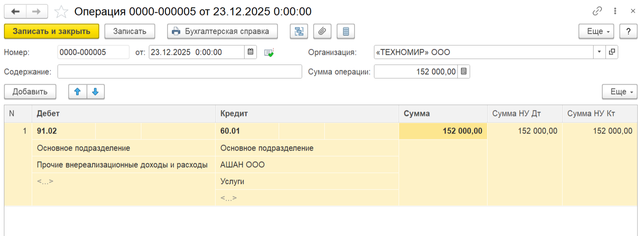Select the debit account 91.02 cell
Image resolution: width=644 pixels, height=236 pixels.
(64, 131)
